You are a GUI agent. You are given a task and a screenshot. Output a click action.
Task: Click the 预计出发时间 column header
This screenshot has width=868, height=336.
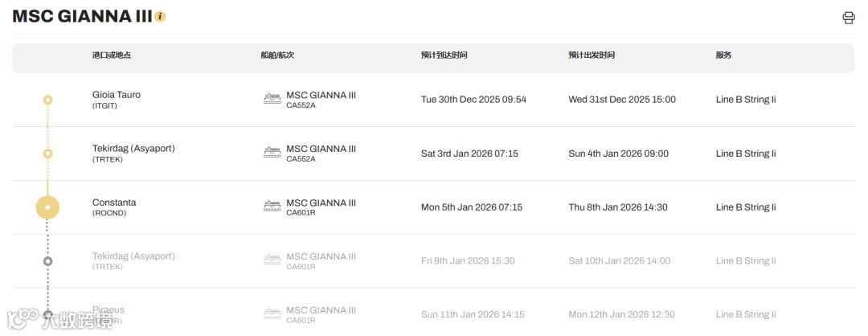tap(591, 55)
